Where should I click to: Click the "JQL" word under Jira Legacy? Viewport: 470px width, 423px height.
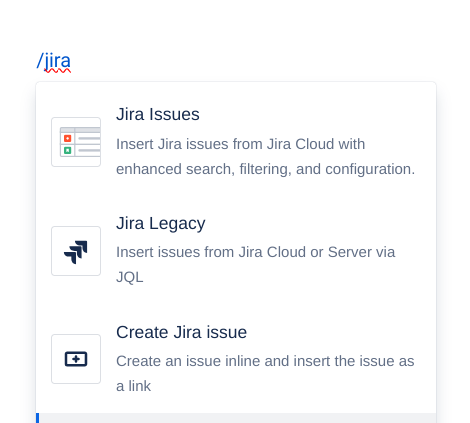pos(130,277)
